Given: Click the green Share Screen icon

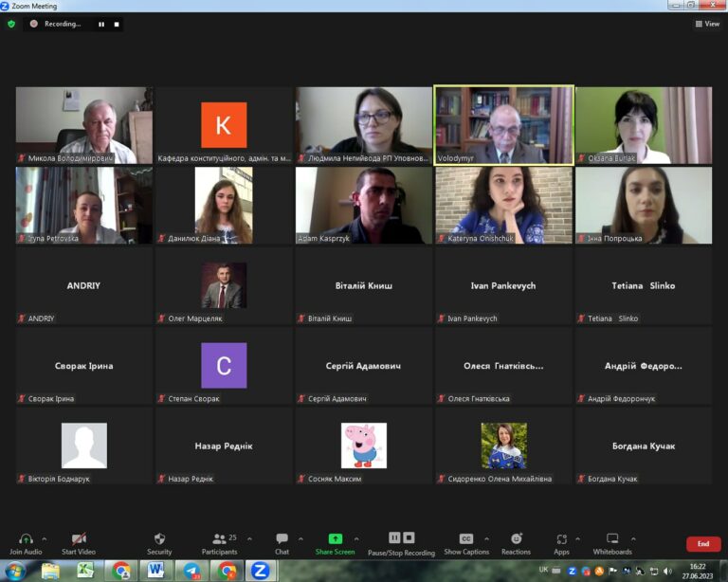Looking at the screenshot, I should click(x=335, y=538).
